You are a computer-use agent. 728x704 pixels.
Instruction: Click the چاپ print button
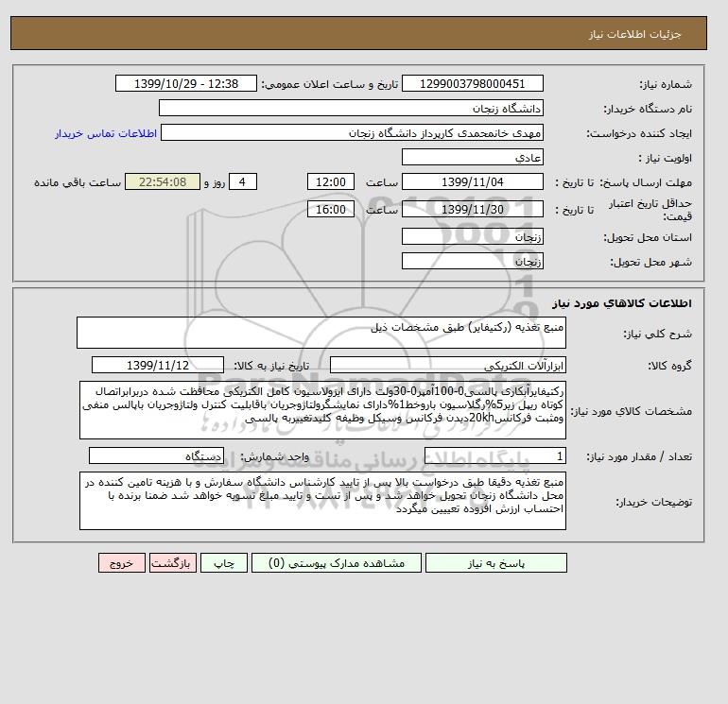point(224,563)
